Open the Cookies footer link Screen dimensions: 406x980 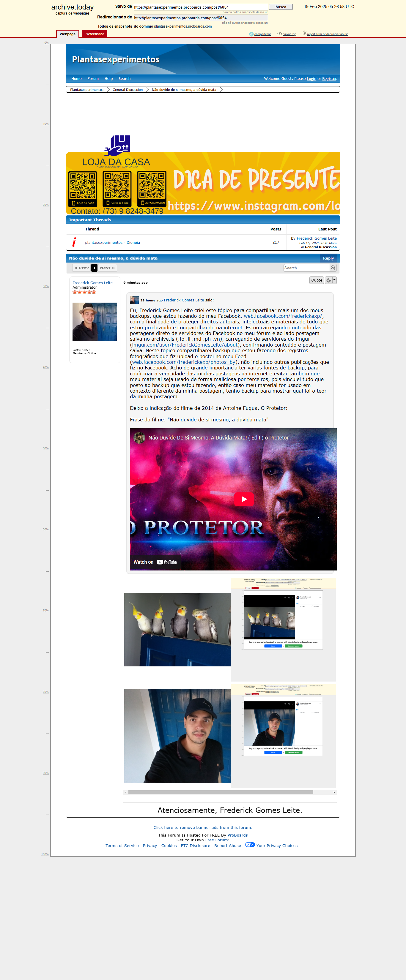169,846
